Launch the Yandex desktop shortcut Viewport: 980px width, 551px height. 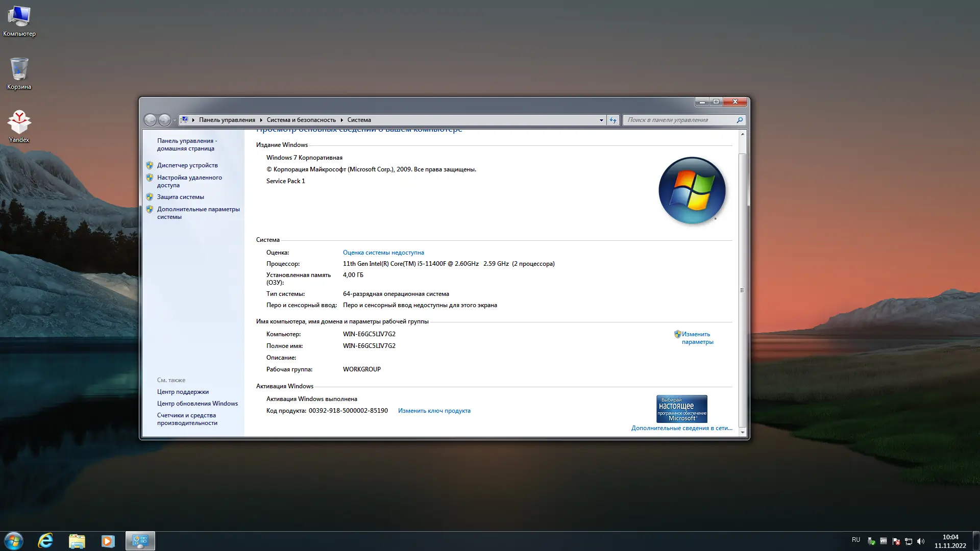19,126
